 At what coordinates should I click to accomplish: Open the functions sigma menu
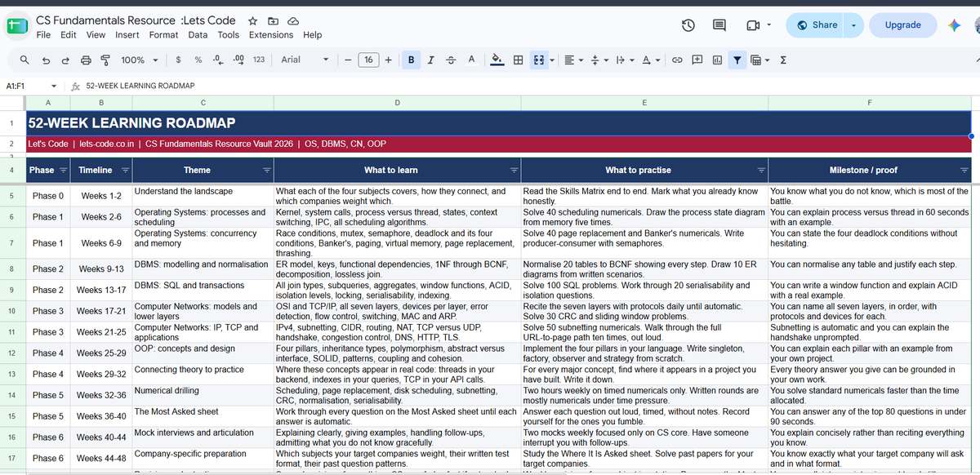coord(783,60)
